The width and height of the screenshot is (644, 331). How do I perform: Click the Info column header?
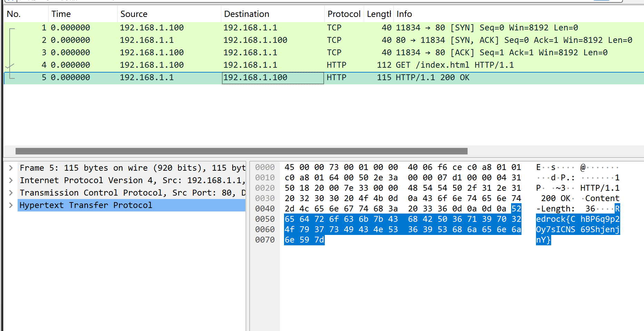tap(404, 14)
